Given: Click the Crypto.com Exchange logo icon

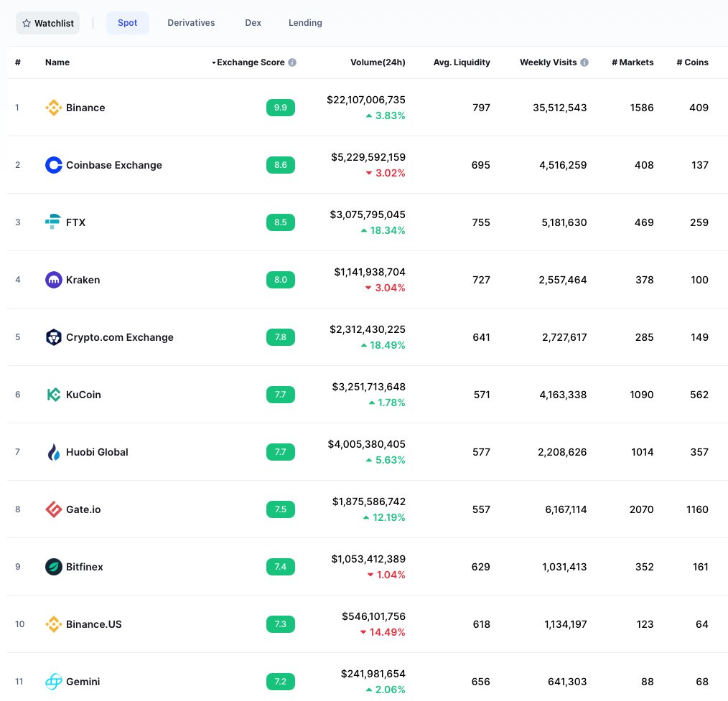Looking at the screenshot, I should pyautogui.click(x=53, y=337).
